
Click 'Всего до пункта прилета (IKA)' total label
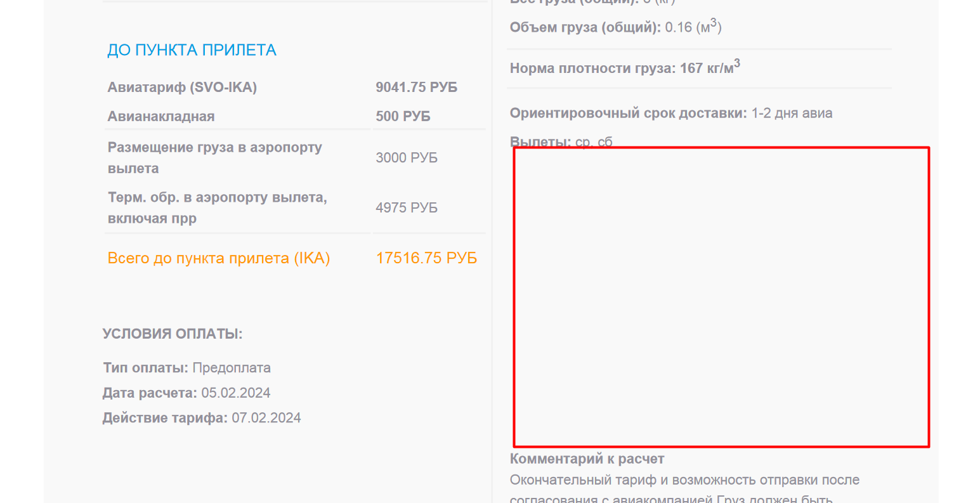pos(219,259)
